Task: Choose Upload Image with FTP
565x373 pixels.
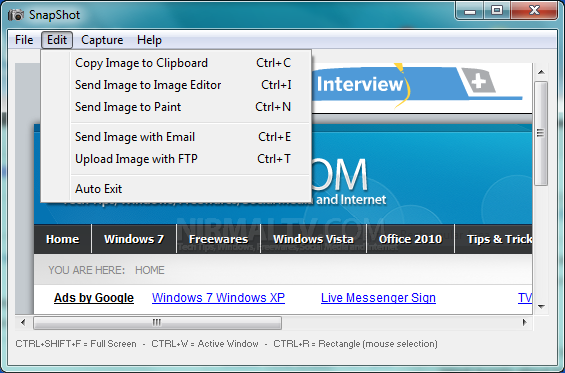Action: click(x=176, y=159)
